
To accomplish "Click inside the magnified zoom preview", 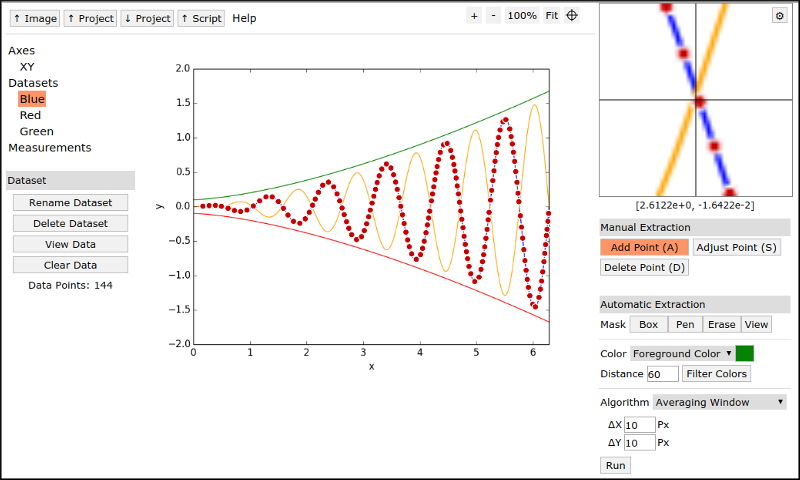I will (696, 100).
